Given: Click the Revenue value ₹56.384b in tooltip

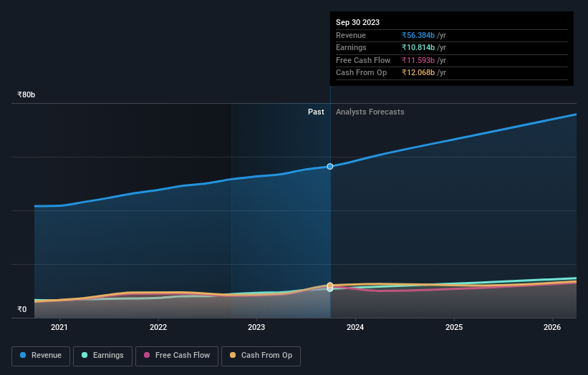Looking at the screenshot, I should click(x=418, y=35).
